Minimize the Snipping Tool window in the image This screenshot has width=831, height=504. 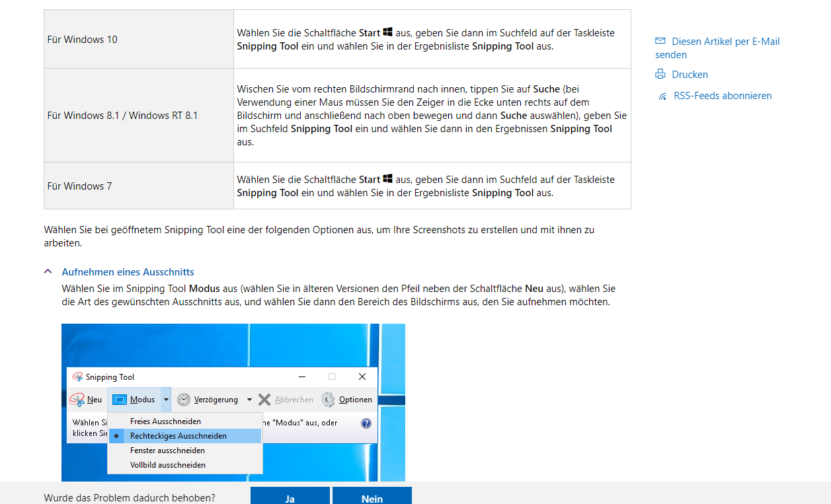pos(301,377)
